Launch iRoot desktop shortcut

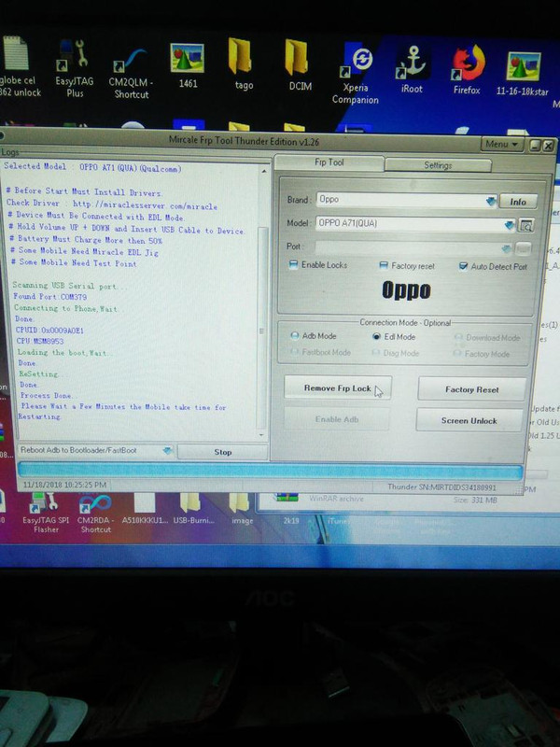click(412, 69)
